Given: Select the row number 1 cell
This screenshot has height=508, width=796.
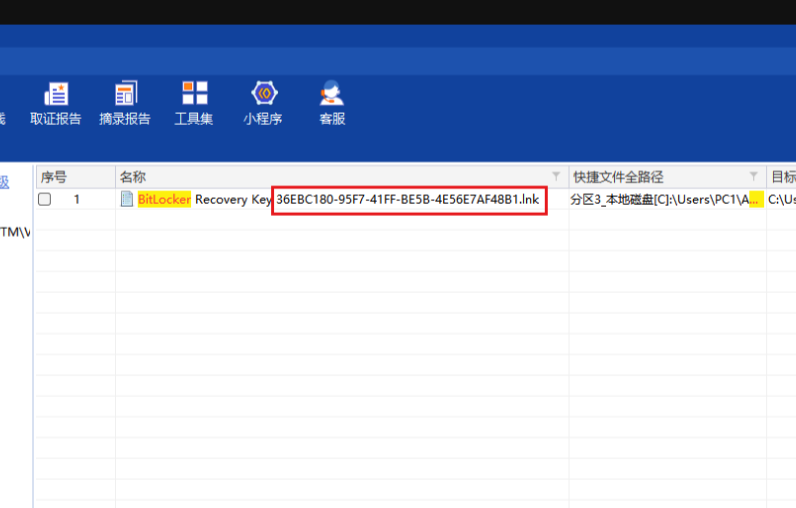Looking at the screenshot, I should click(x=77, y=200).
